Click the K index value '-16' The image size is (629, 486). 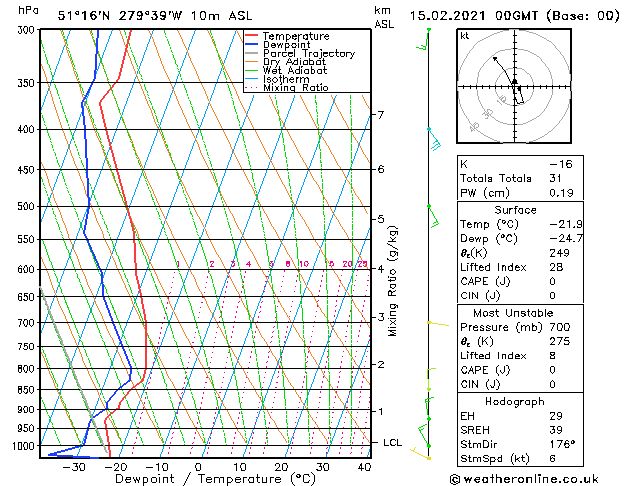[561, 164]
